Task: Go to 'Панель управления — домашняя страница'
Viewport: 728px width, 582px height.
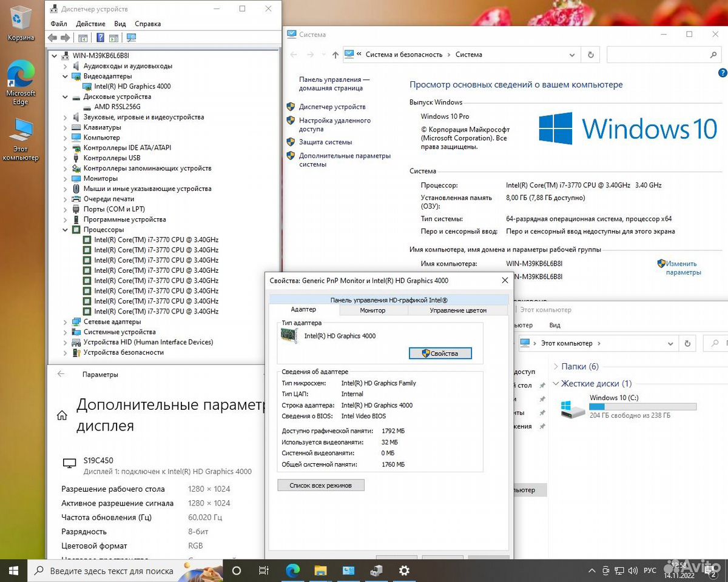Action: [x=334, y=84]
